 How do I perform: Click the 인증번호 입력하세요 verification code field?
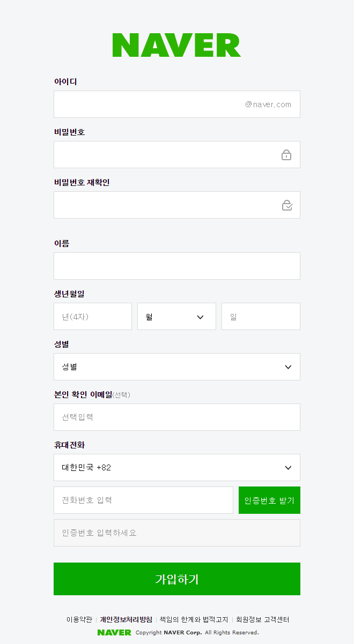(x=176, y=533)
